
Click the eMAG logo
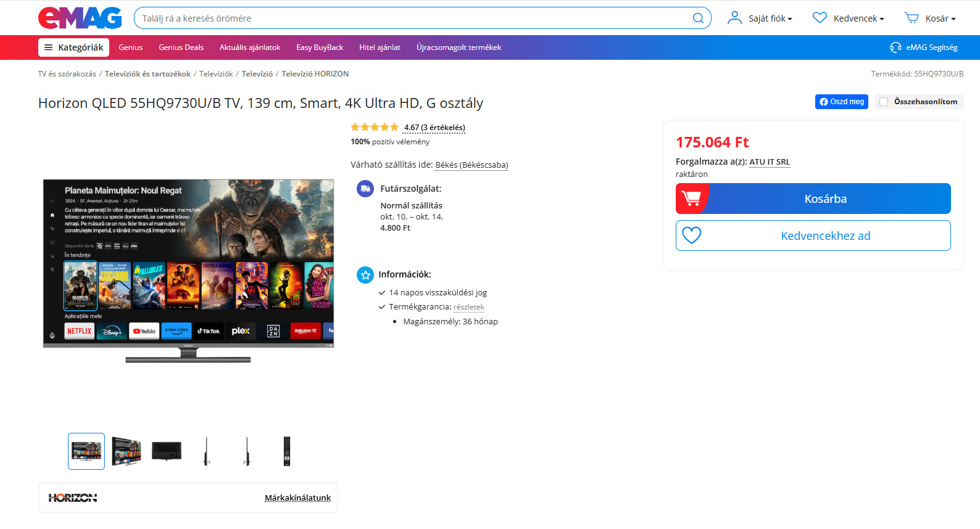pos(80,18)
